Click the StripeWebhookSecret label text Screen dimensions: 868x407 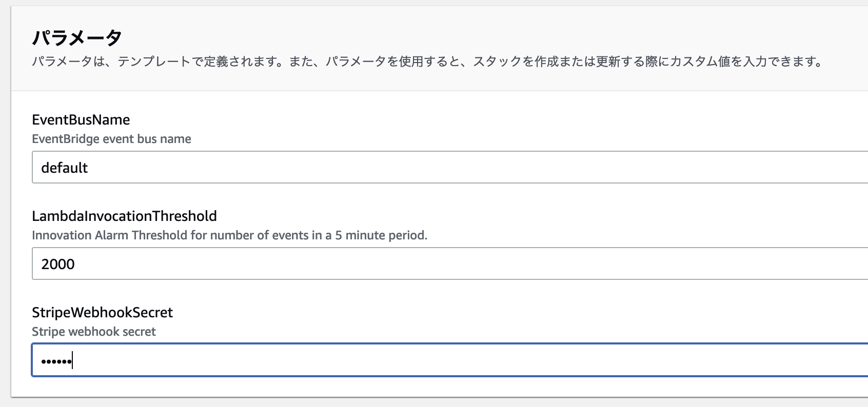102,312
